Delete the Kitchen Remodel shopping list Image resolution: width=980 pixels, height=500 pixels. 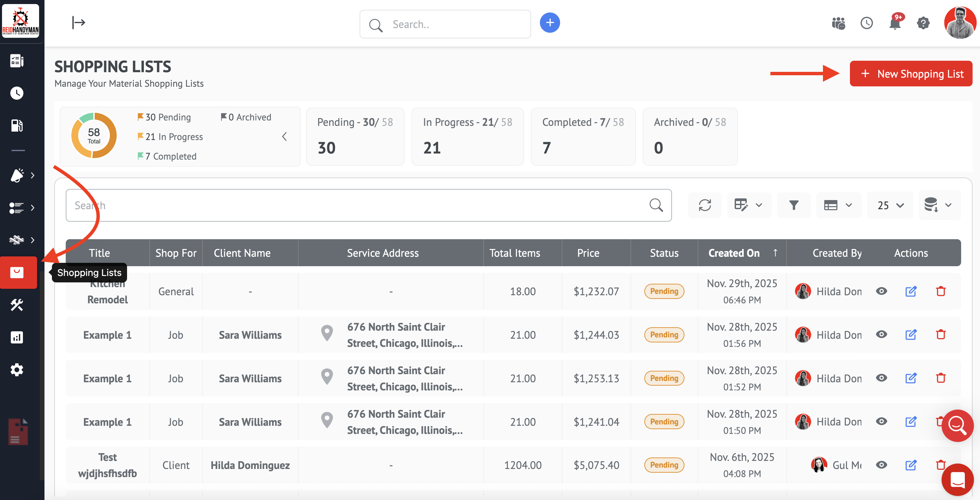point(941,291)
